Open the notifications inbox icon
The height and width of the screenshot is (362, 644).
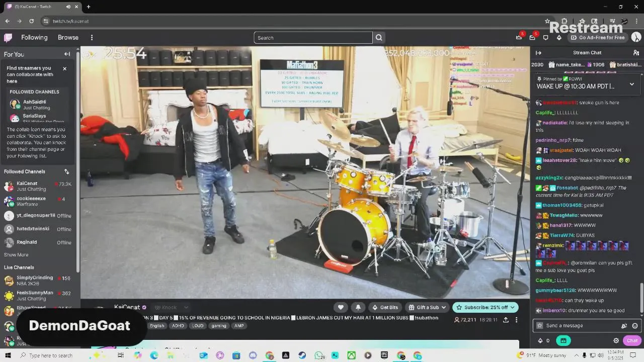(532, 37)
